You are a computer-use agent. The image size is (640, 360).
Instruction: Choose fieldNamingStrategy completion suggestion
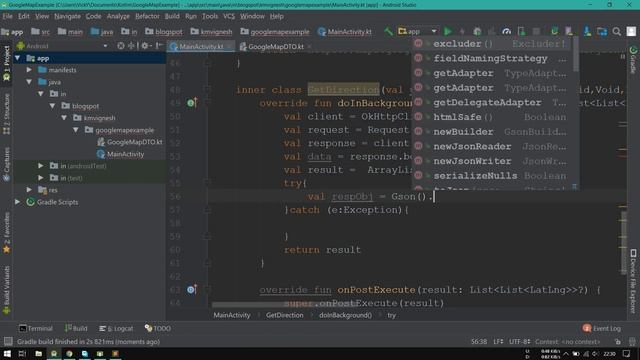492,58
